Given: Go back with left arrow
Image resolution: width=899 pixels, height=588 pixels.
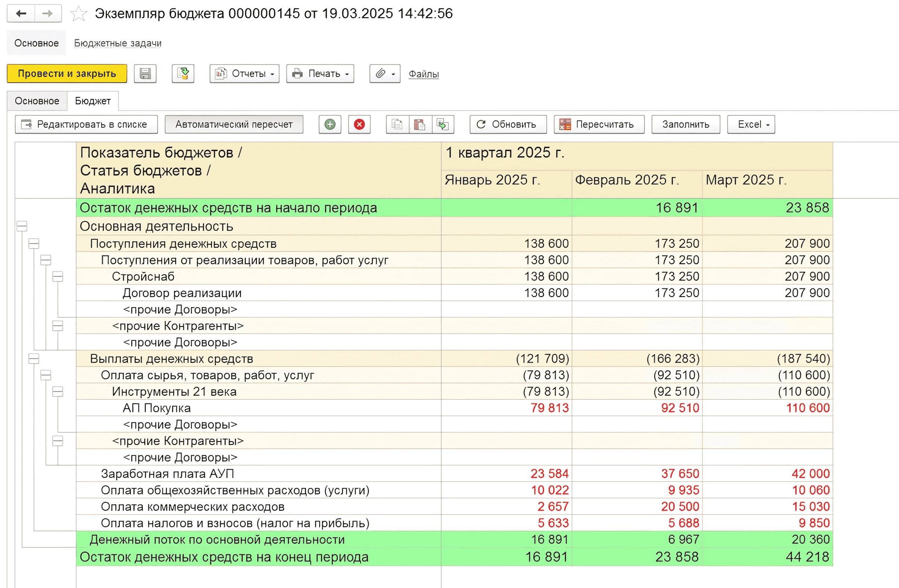Looking at the screenshot, I should click(21, 14).
